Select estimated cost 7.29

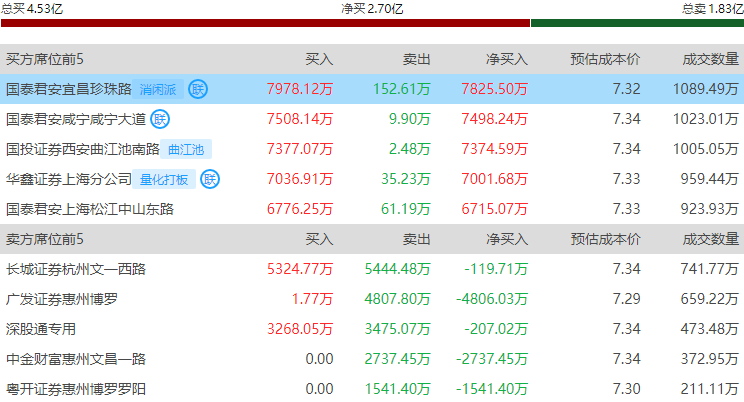[626, 299]
